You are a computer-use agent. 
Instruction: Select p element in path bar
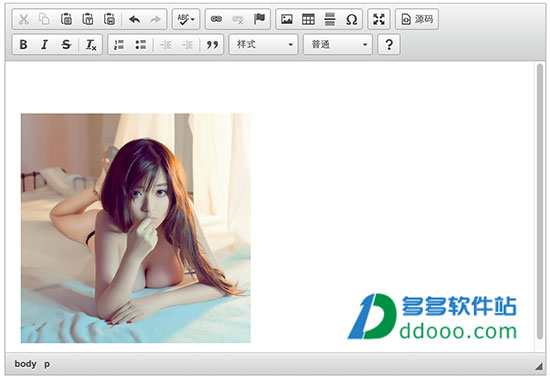[47, 364]
